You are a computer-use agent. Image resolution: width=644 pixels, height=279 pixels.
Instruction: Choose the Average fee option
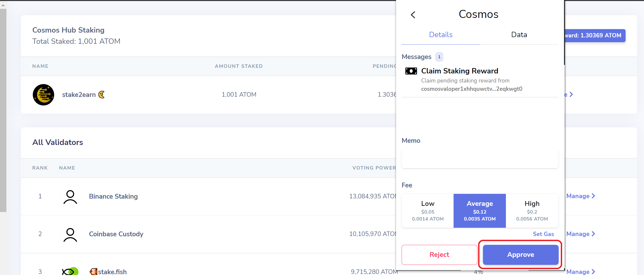[480, 211]
